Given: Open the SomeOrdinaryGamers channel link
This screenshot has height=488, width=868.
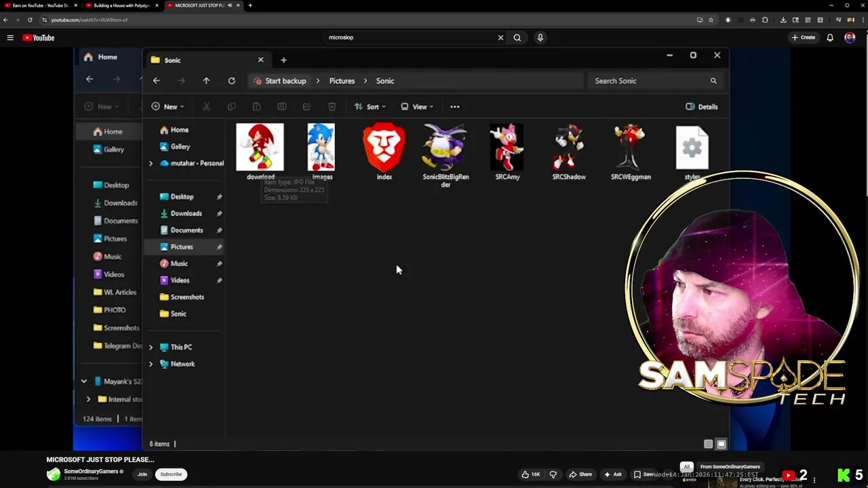Looking at the screenshot, I should [x=92, y=471].
